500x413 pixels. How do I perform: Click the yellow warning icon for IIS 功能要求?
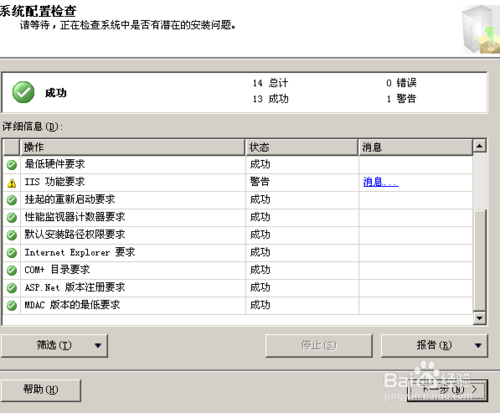[12, 182]
